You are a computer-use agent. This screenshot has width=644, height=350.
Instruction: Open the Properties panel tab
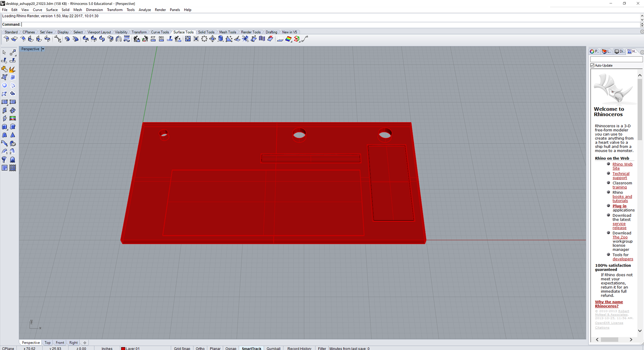tap(594, 51)
